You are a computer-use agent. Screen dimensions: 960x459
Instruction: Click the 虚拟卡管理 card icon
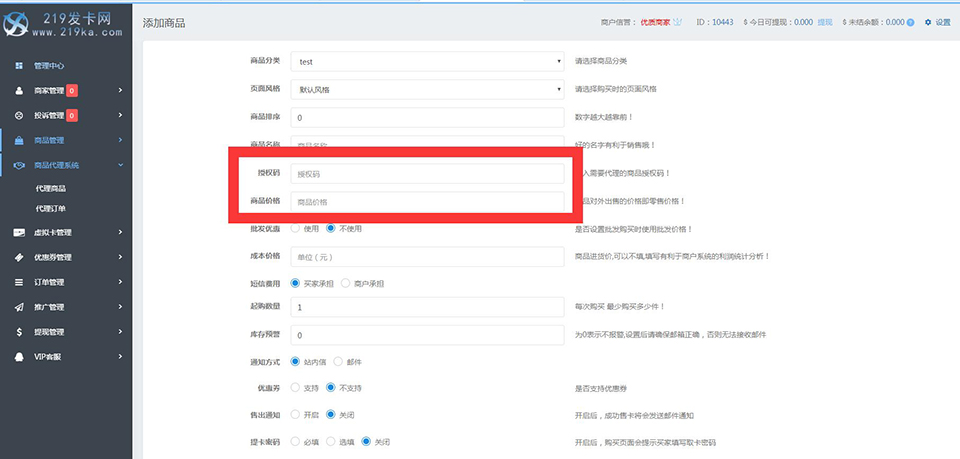click(x=20, y=232)
